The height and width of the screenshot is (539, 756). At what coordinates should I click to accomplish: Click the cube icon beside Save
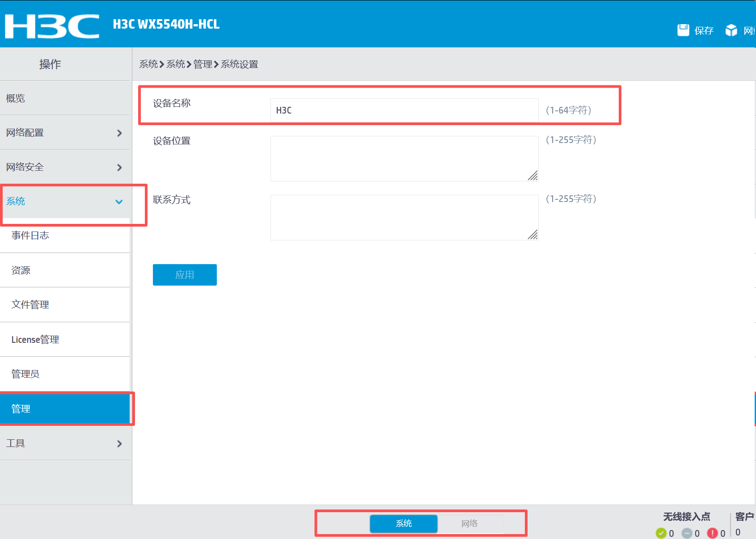(731, 30)
